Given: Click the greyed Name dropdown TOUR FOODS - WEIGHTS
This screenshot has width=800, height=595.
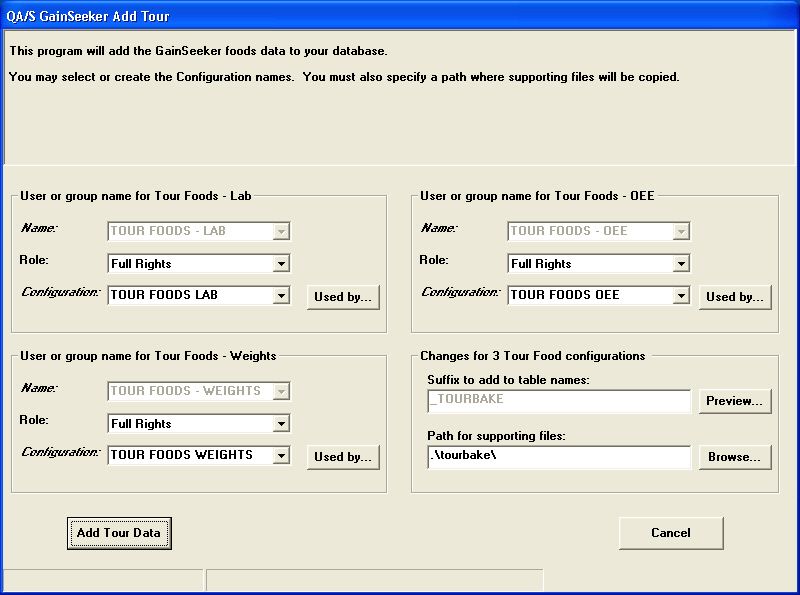Looking at the screenshot, I should [x=198, y=391].
